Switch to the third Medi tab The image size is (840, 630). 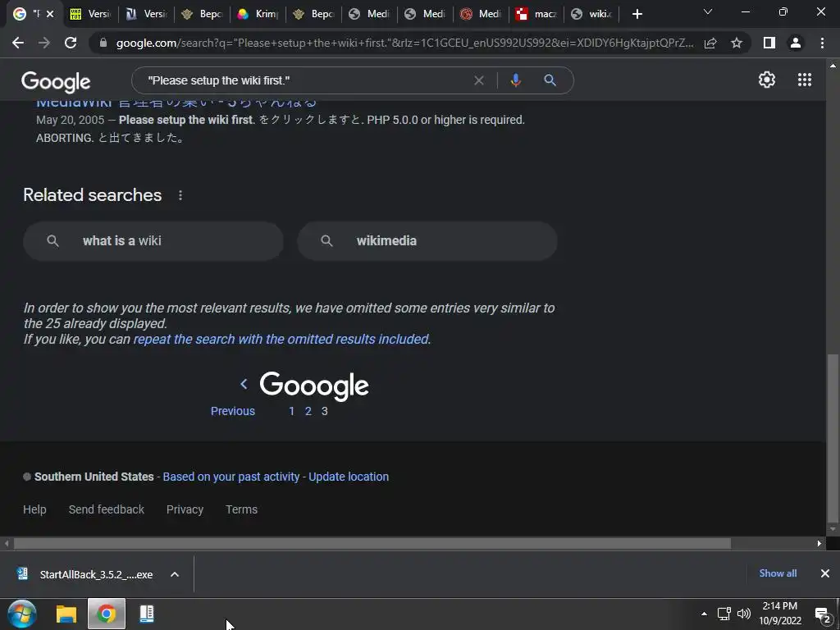pyautogui.click(x=481, y=14)
